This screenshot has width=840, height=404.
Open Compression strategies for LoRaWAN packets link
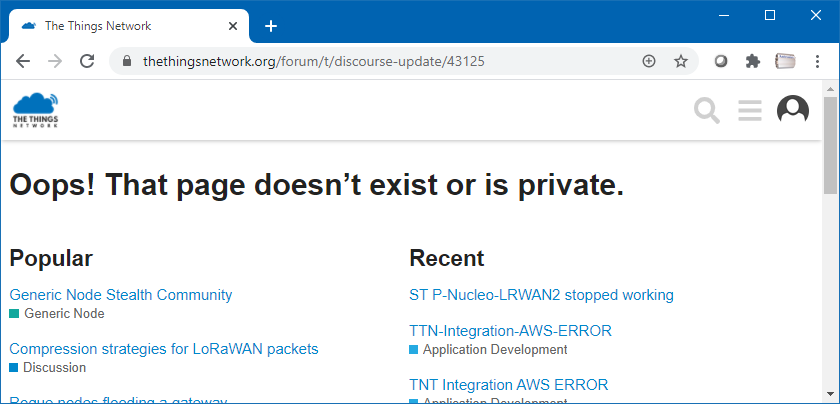tap(164, 349)
